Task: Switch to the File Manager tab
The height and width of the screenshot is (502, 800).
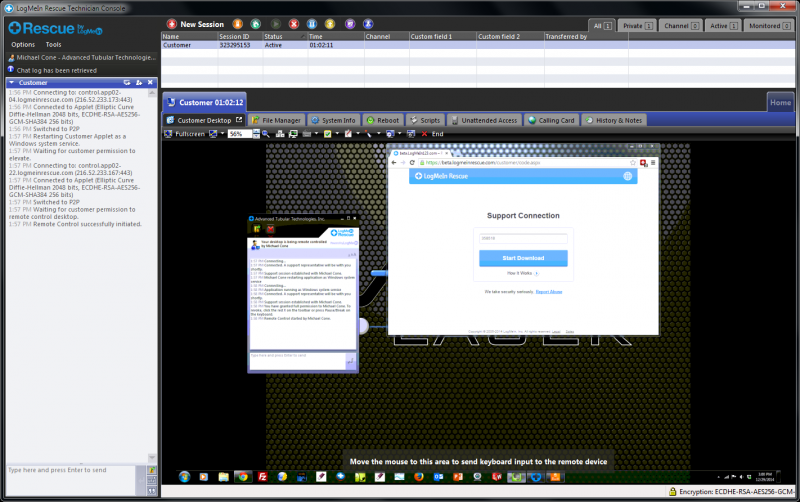Action: click(276, 120)
